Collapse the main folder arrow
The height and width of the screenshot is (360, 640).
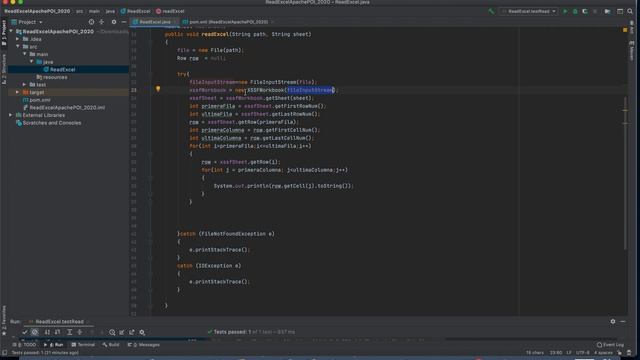[x=25, y=54]
